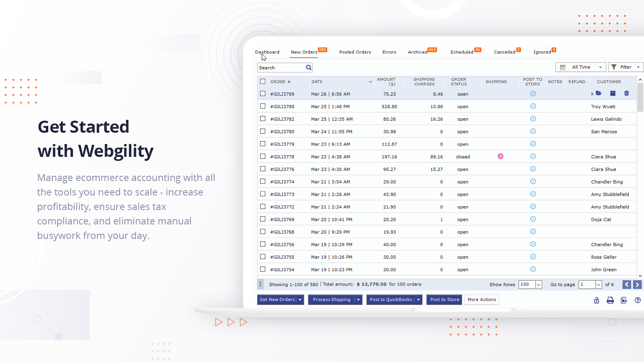Click post-to-store clock icon for #GILI3756
The width and height of the screenshot is (644, 362).
(533, 244)
